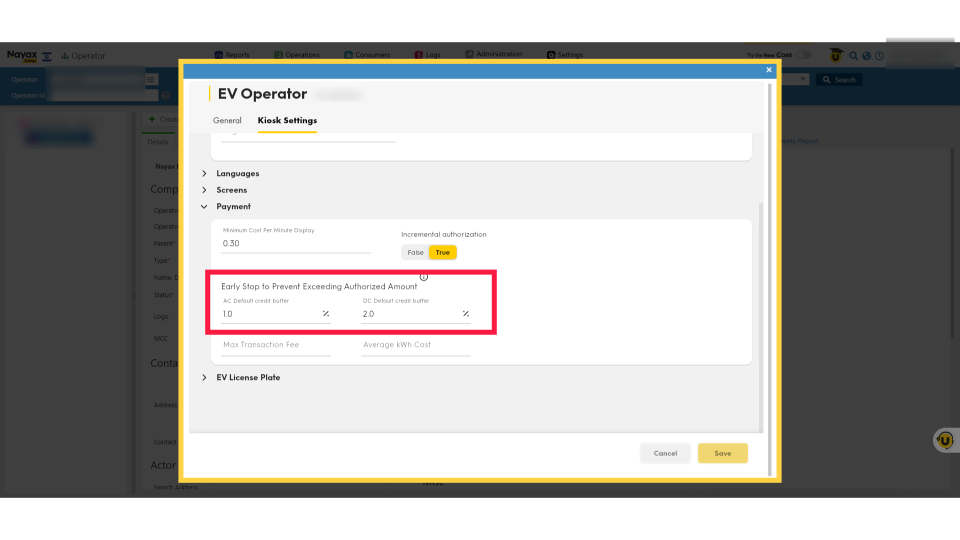Collapse the Payment section
The image size is (960, 540).
click(205, 207)
